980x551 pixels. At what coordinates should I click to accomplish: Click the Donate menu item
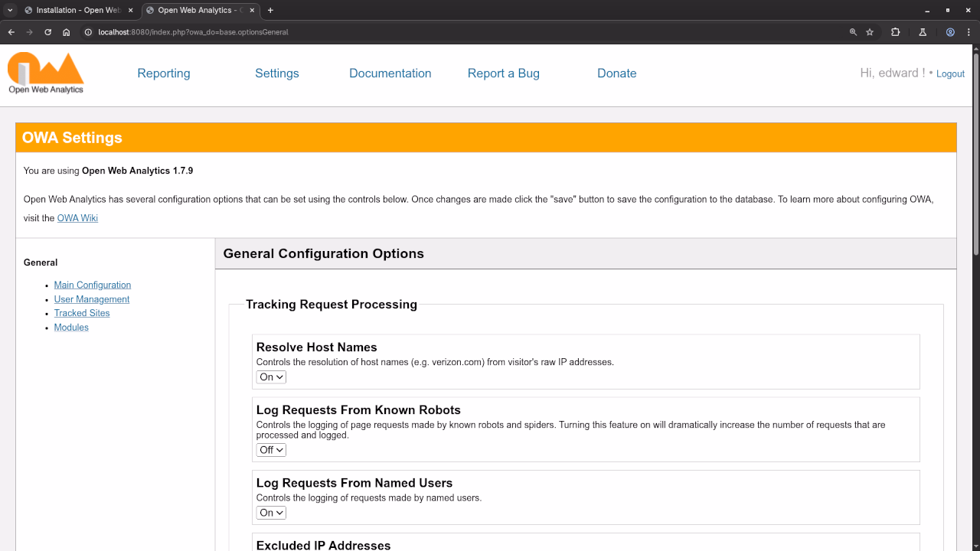pos(617,73)
